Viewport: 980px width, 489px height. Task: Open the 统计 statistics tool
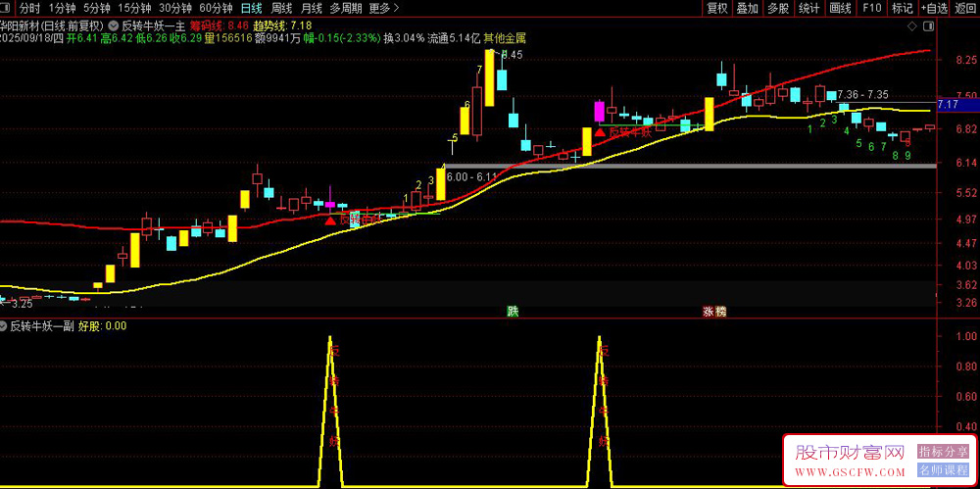coord(809,8)
